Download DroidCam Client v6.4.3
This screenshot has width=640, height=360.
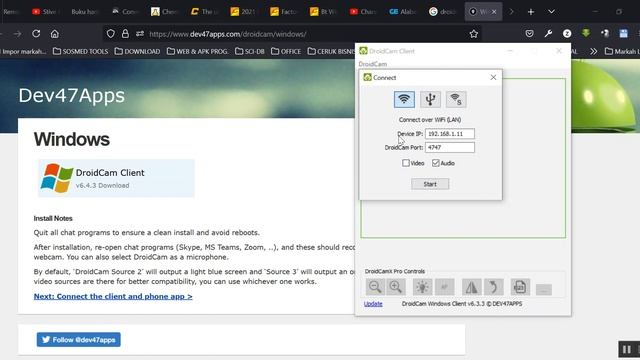pos(116,178)
